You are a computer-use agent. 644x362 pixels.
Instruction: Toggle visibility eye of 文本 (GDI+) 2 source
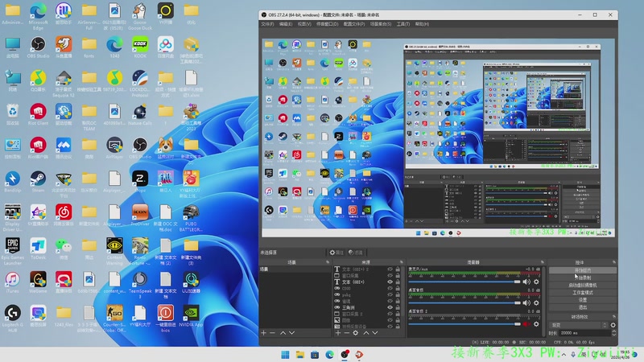coord(390,269)
